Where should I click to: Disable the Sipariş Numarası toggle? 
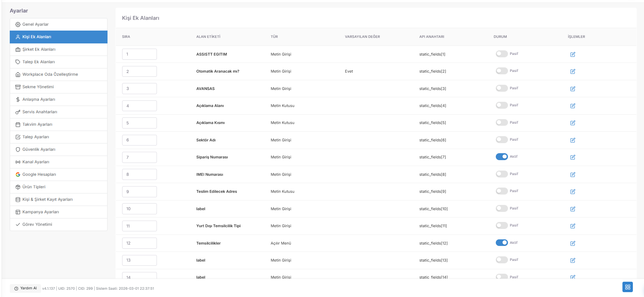click(502, 157)
